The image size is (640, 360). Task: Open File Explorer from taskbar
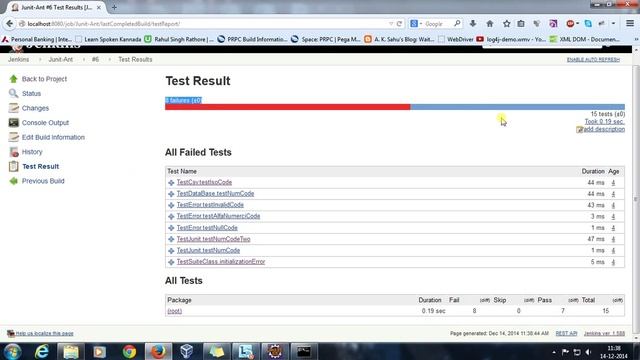pyautogui.click(x=71, y=351)
